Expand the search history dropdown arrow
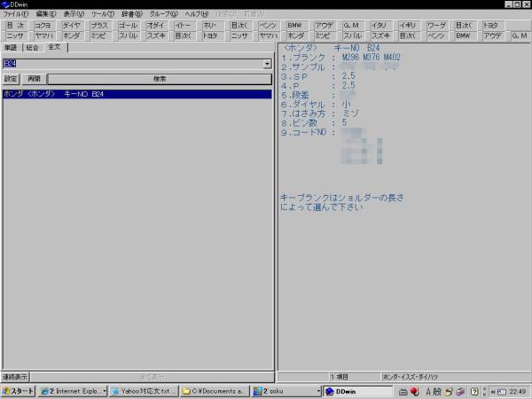 pos(268,64)
